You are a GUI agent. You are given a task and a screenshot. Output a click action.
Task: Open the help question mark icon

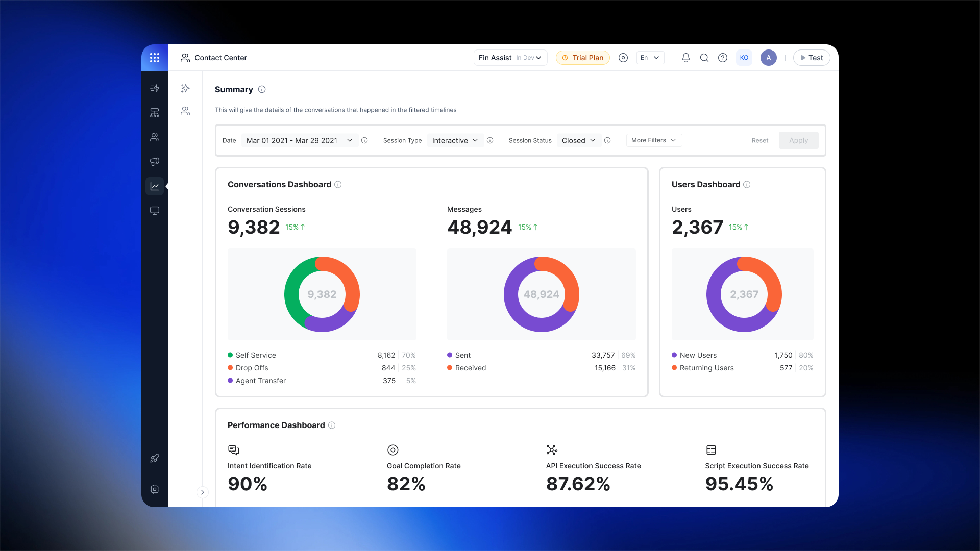pos(723,58)
